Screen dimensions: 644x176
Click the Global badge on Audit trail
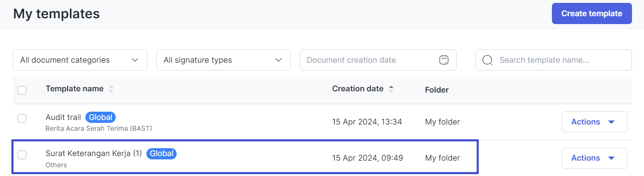click(x=100, y=117)
